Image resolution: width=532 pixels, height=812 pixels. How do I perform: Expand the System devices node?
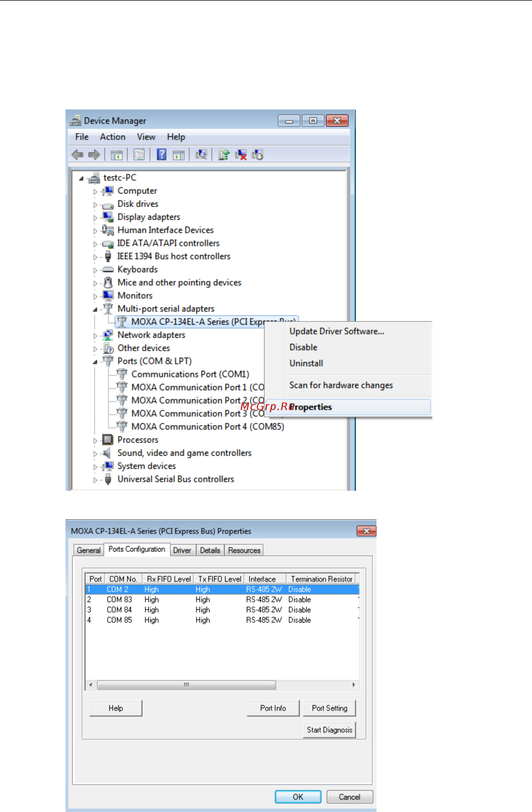pos(95,467)
